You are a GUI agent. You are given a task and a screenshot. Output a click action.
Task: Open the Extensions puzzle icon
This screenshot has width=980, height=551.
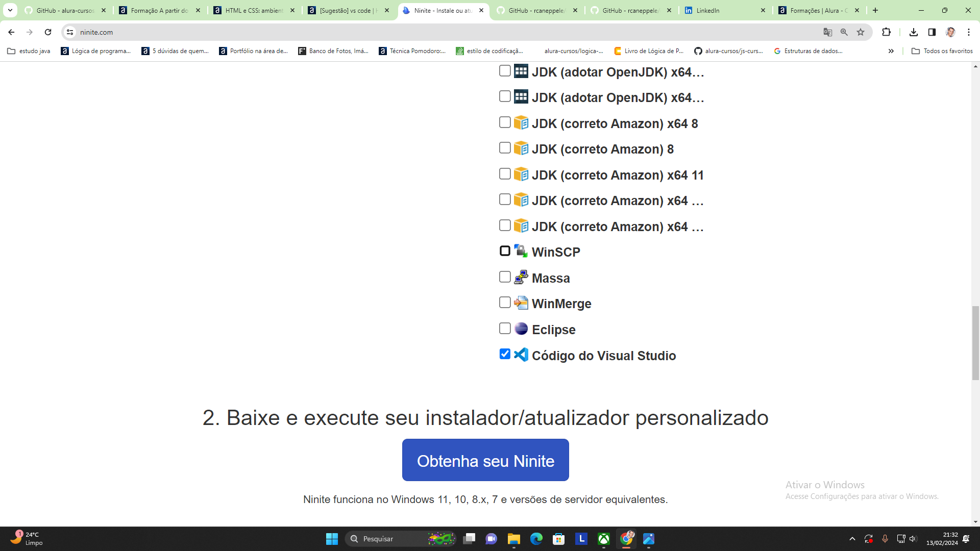(x=887, y=32)
